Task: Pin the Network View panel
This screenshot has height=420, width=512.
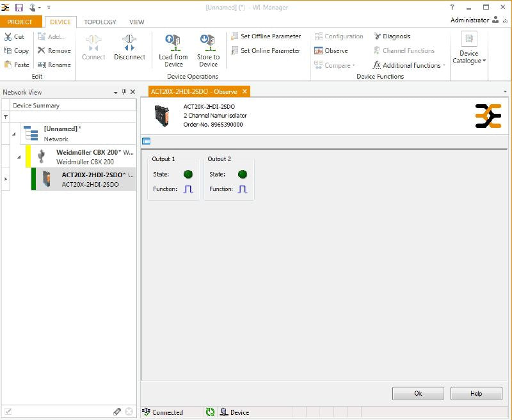Action: [124, 92]
